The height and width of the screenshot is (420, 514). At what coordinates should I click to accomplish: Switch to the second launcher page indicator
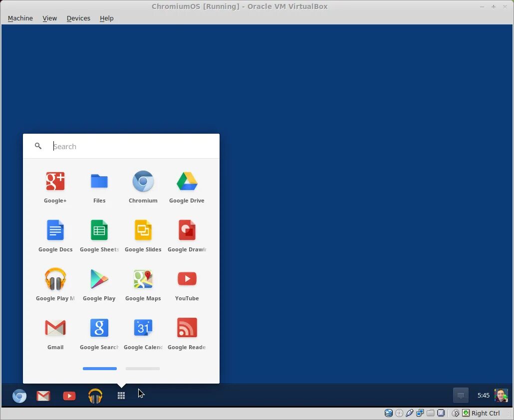143,369
